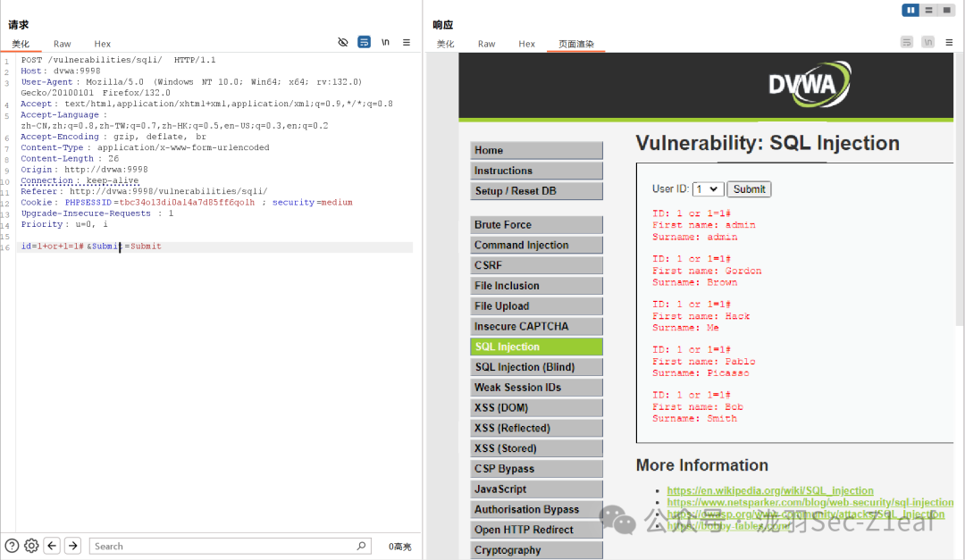Open File Upload menu item
This screenshot has height=560, width=965.
coord(536,305)
